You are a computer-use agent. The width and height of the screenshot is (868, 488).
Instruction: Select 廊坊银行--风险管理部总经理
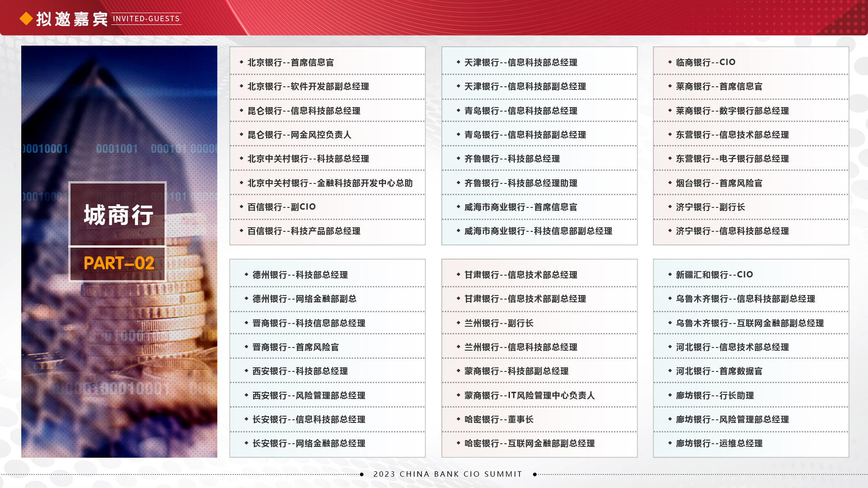click(732, 419)
